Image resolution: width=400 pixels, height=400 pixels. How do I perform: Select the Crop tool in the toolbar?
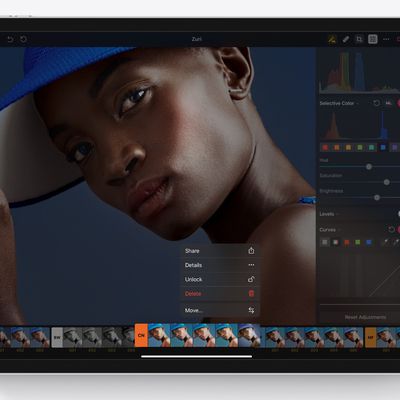(359, 39)
